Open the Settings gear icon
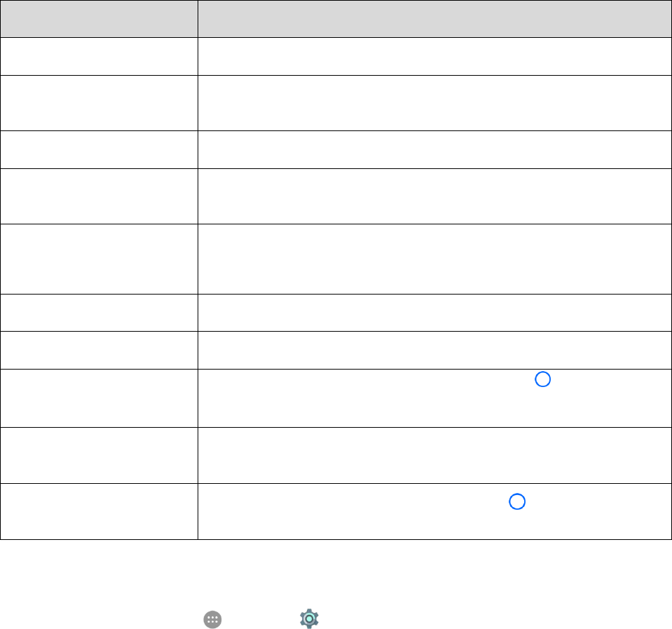The image size is (672, 629). 309,618
